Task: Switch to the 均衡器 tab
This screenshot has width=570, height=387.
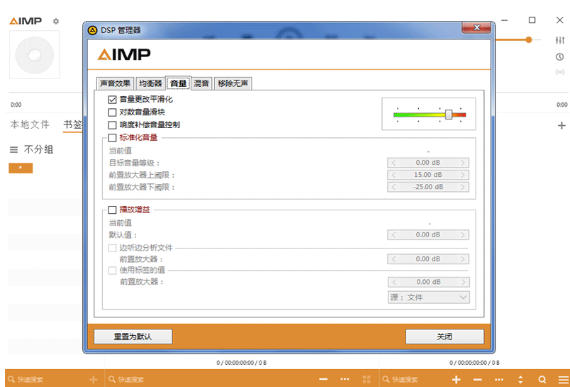Action: point(150,84)
